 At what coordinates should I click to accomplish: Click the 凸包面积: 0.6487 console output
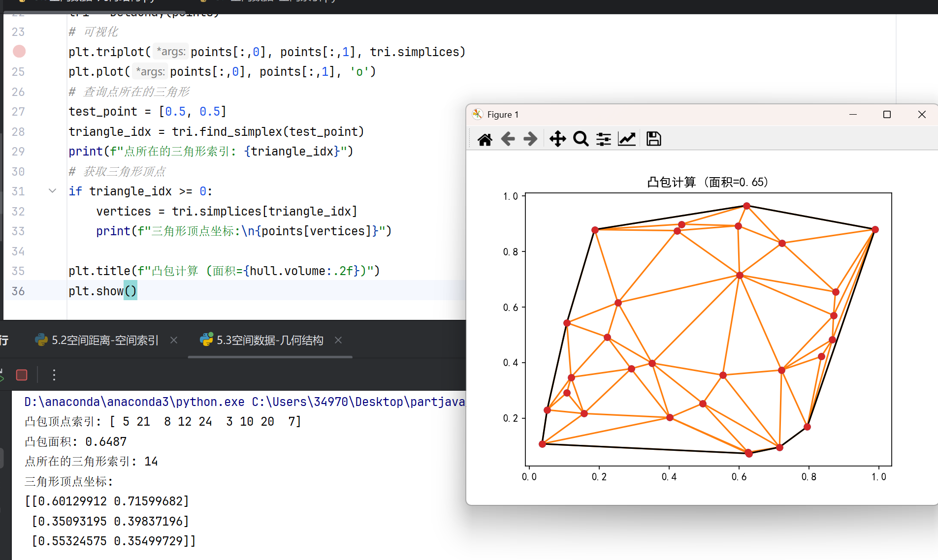76,442
